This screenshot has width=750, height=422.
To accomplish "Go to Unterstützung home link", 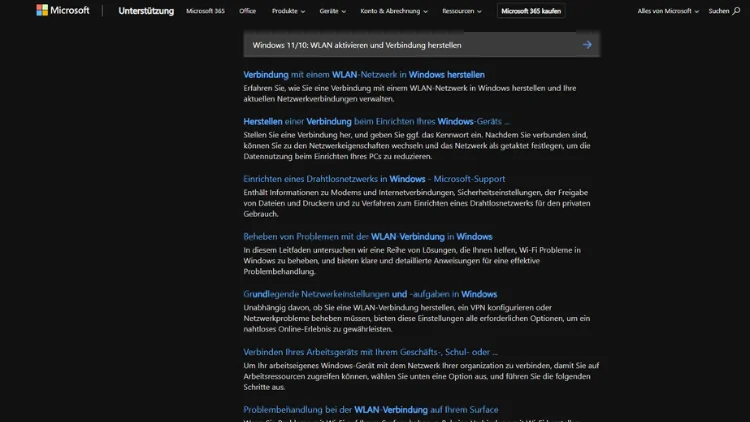I will (146, 11).
